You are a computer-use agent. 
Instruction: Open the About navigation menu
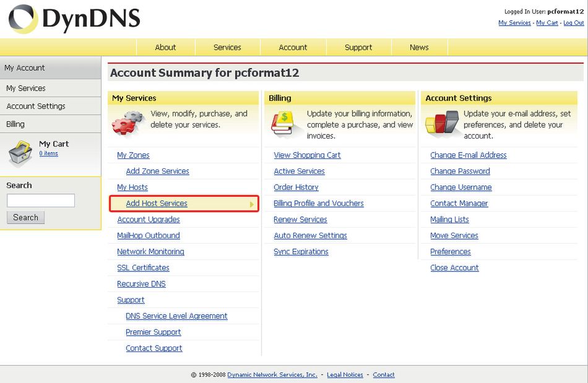click(165, 48)
